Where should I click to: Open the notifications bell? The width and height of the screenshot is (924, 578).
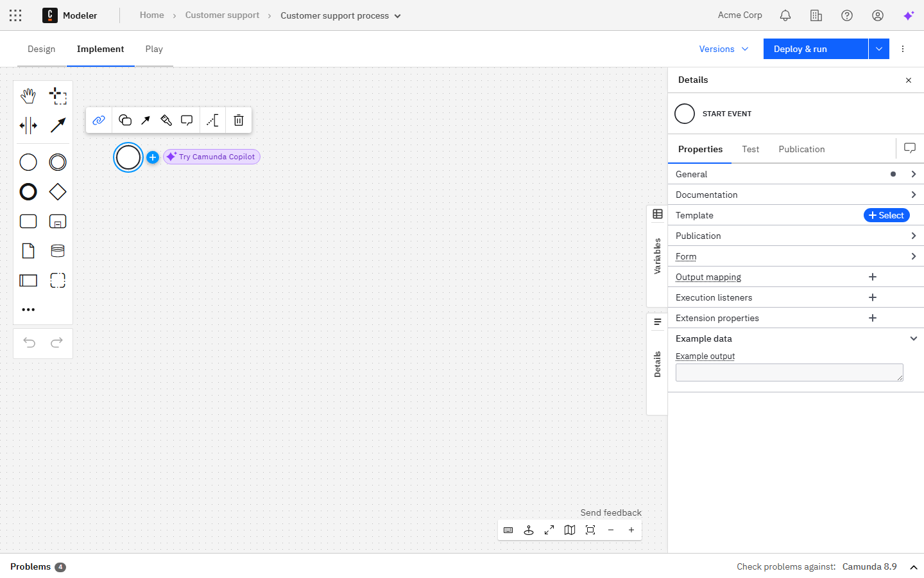[x=785, y=15]
